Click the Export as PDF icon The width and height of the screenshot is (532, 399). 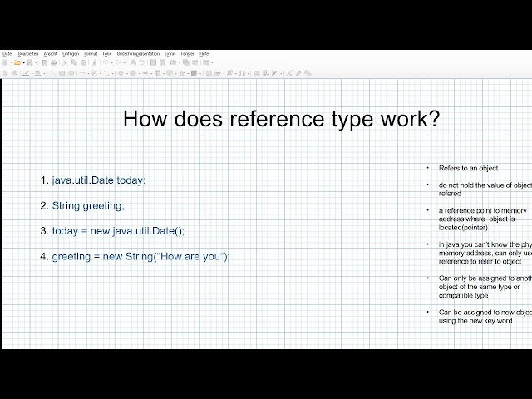tap(45, 62)
